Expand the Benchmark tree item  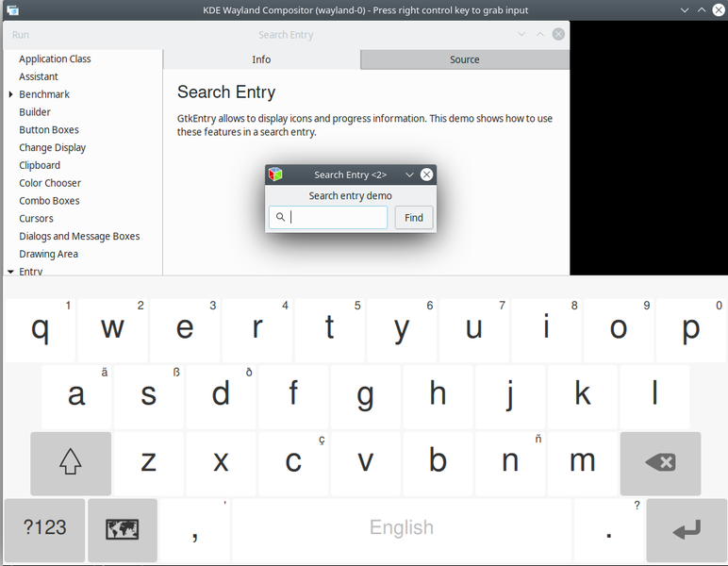10,94
